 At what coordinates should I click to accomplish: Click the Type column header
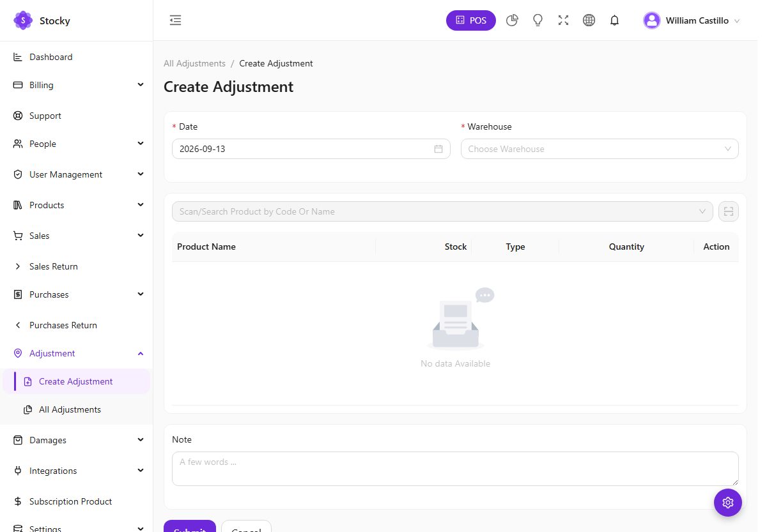[515, 247]
